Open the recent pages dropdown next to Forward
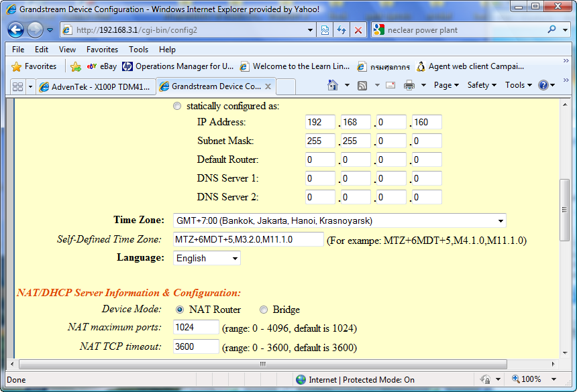 pyautogui.click(x=50, y=30)
